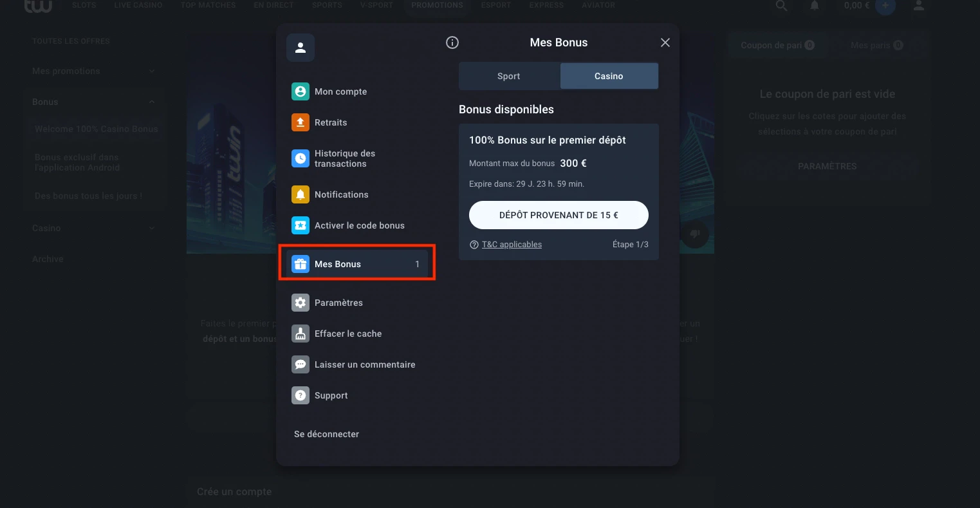This screenshot has width=980, height=508.
Task: Switch to the Coupon de pari tab
Action: point(777,45)
